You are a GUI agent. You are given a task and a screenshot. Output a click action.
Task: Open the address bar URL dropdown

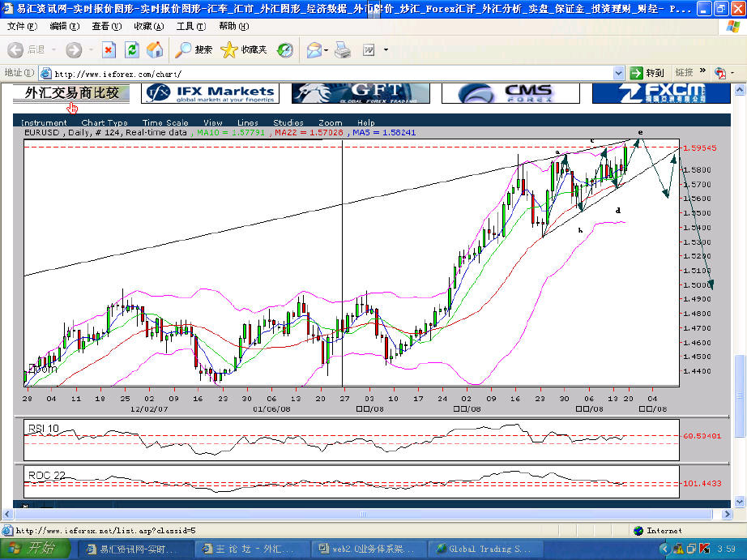(618, 74)
